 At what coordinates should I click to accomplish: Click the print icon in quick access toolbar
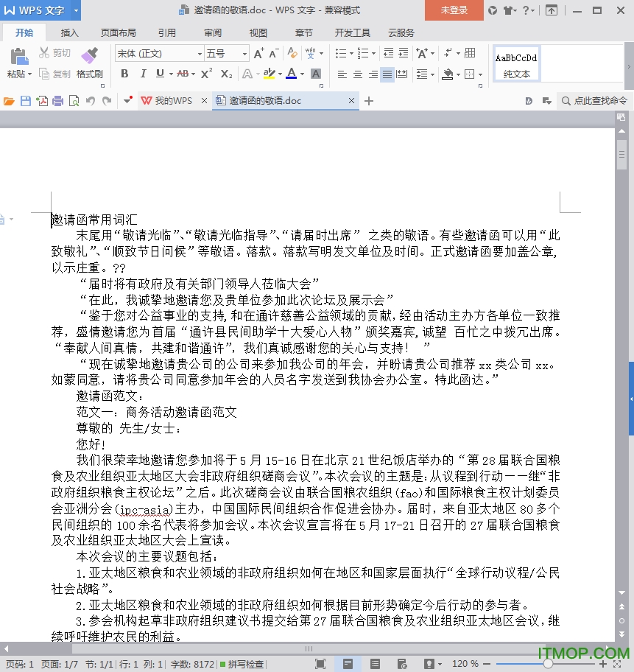pos(57,101)
